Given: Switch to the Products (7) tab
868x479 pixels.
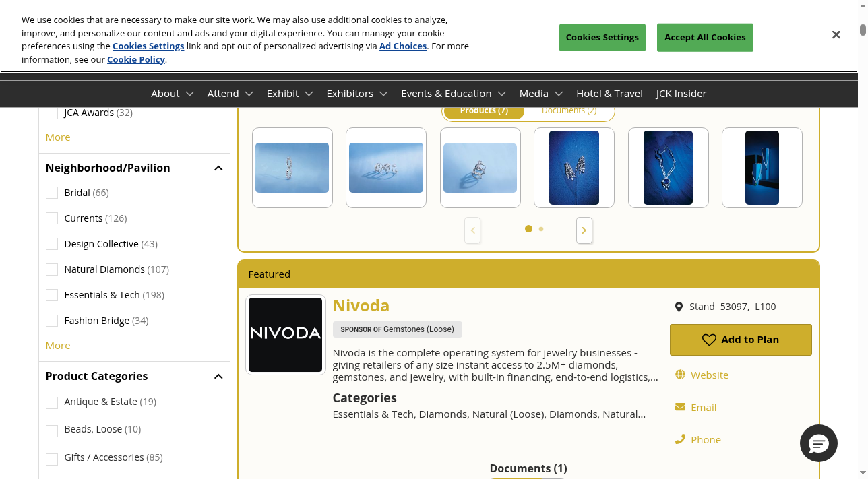Looking at the screenshot, I should (484, 110).
